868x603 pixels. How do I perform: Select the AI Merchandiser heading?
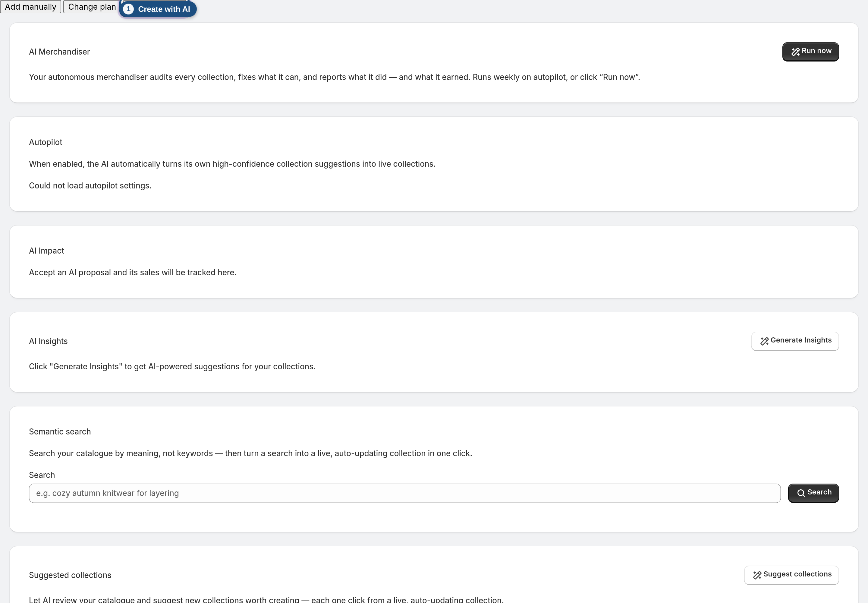(x=59, y=52)
